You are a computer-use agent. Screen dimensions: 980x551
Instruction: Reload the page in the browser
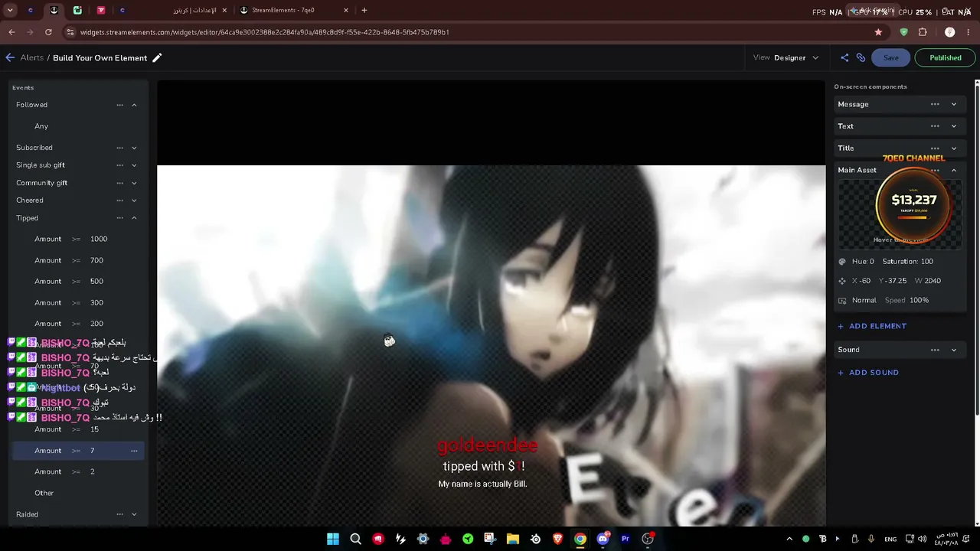[x=48, y=32]
